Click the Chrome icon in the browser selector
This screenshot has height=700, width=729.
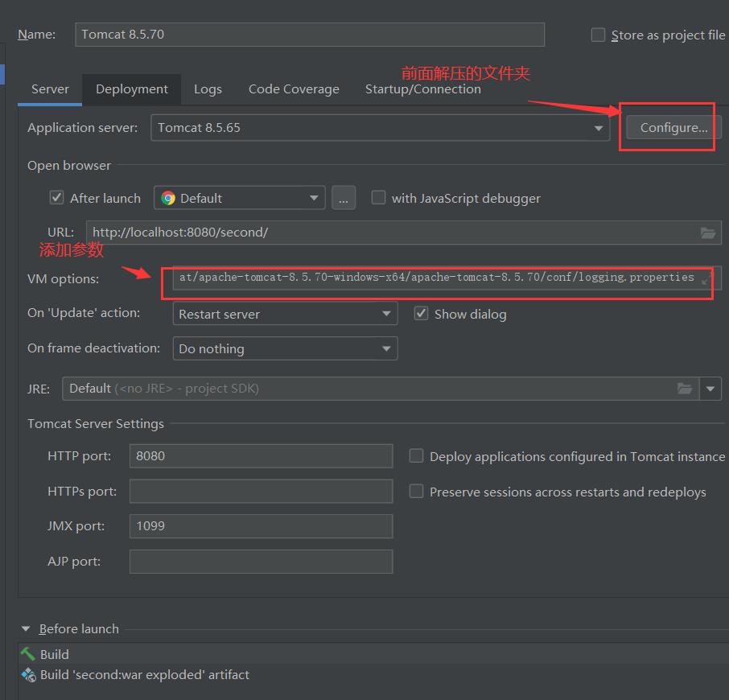tap(168, 198)
